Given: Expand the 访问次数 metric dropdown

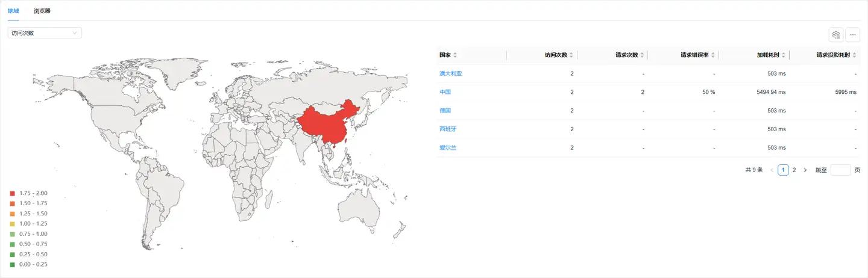Looking at the screenshot, I should pyautogui.click(x=45, y=33).
